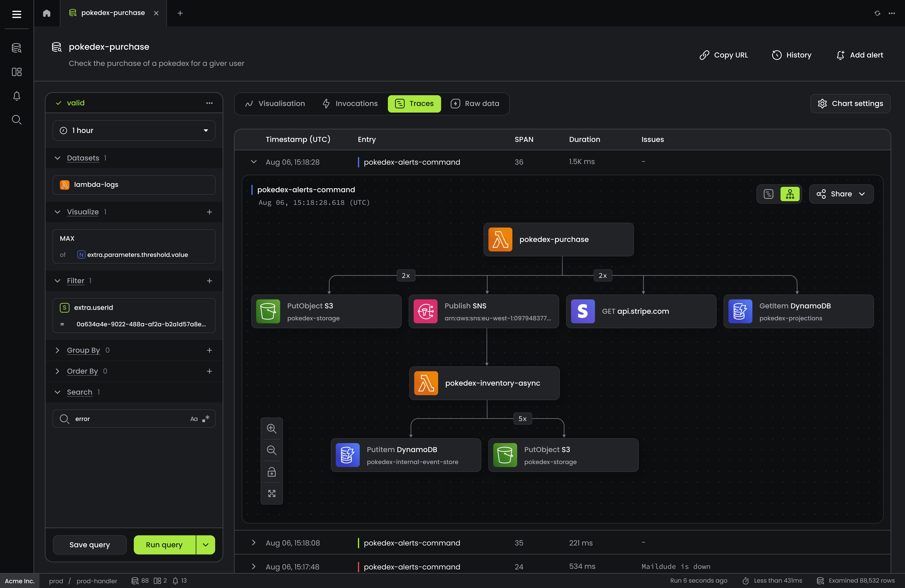Screen dimensions: 905x588
Task: Open the Share dropdown menu
Action: coord(841,194)
